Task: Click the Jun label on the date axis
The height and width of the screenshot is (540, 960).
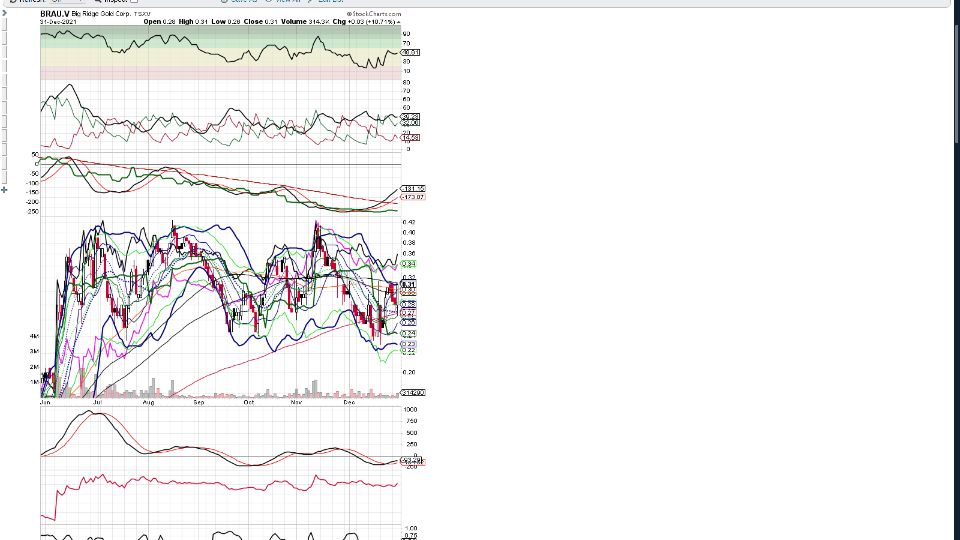Action: (45, 402)
